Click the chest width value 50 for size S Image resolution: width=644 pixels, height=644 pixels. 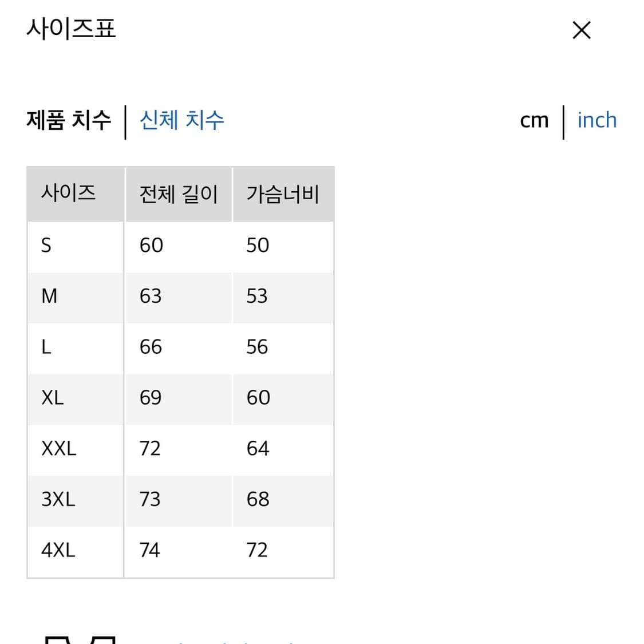click(258, 246)
